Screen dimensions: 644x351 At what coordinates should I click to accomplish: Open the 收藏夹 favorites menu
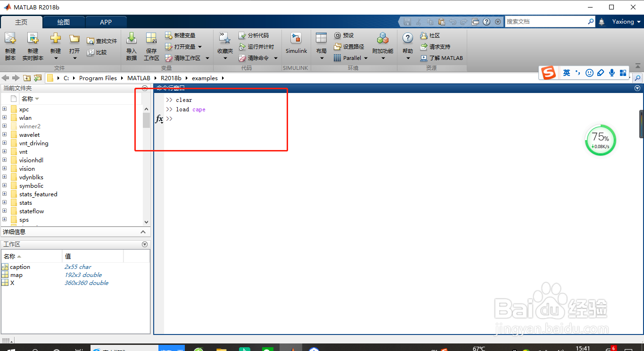click(x=225, y=46)
